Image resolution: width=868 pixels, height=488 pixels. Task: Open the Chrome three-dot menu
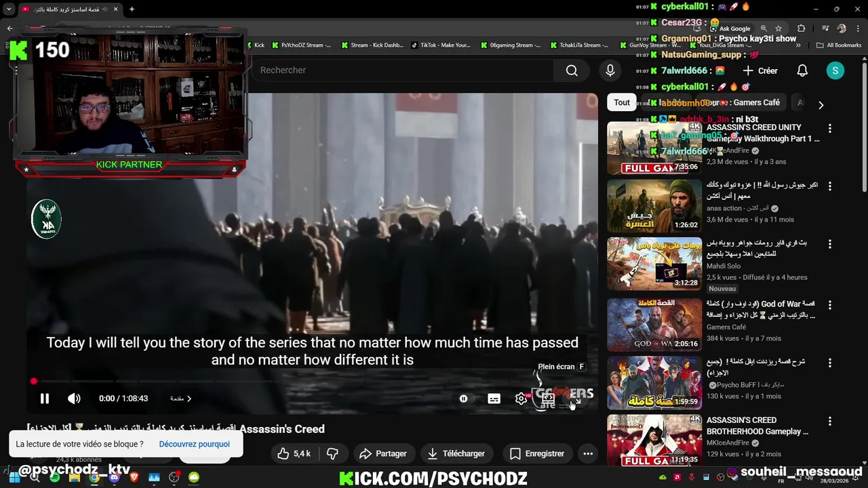[x=857, y=28]
